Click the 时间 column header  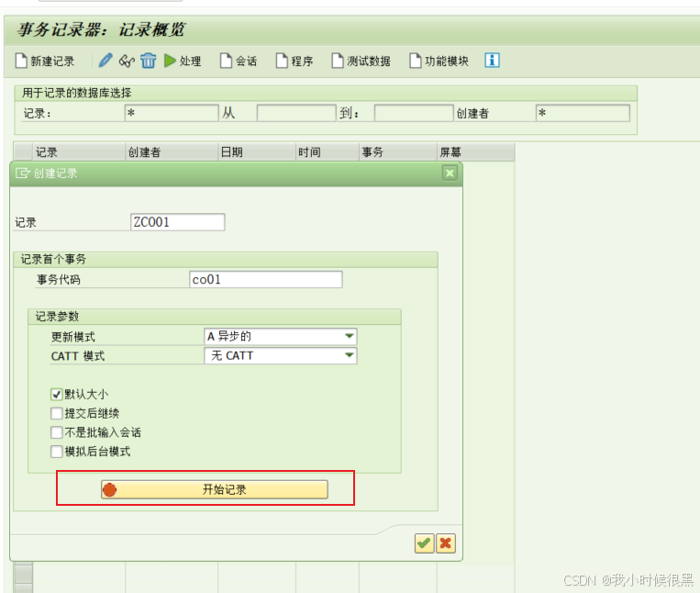pyautogui.click(x=328, y=152)
